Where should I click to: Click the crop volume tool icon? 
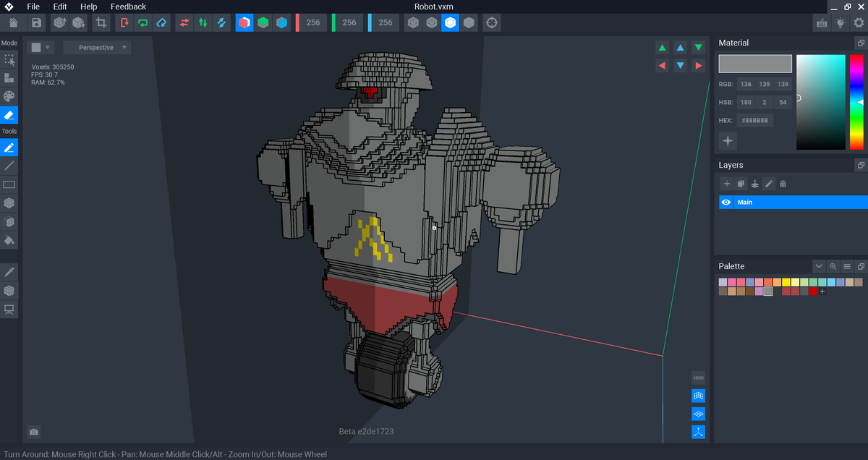pyautogui.click(x=101, y=22)
